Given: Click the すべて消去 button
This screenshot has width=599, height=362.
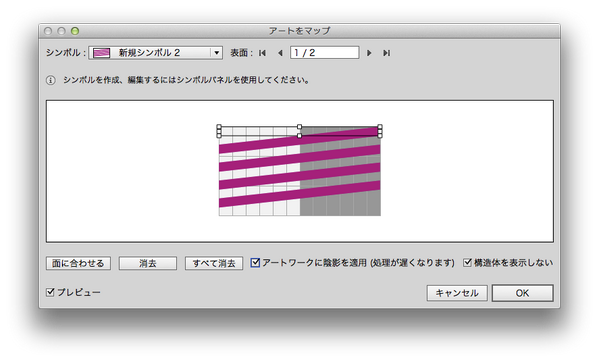Looking at the screenshot, I should 214,263.
